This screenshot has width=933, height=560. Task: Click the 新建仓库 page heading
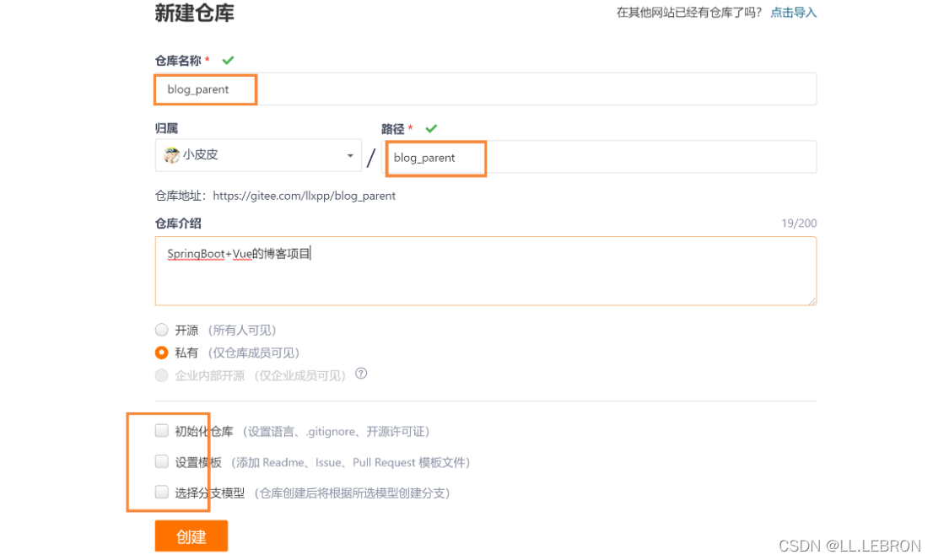tap(192, 13)
